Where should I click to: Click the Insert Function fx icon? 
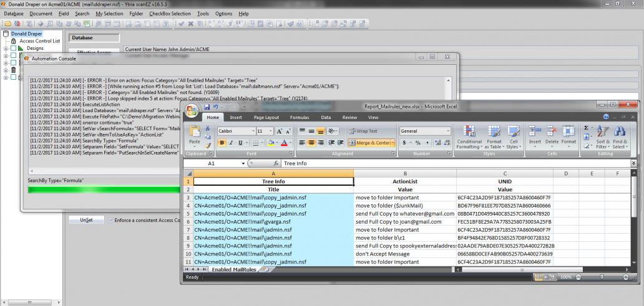[x=276, y=163]
